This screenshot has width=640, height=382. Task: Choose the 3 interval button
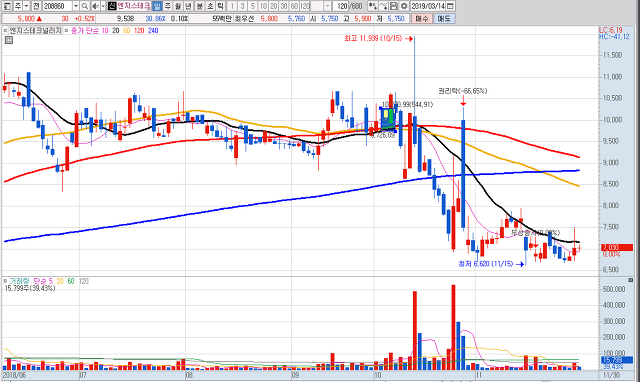[x=242, y=6]
